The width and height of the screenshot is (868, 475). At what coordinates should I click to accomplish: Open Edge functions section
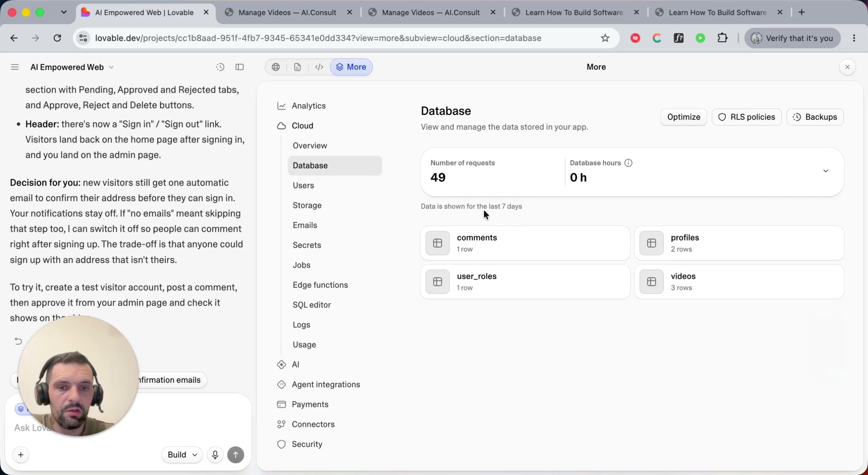320,285
